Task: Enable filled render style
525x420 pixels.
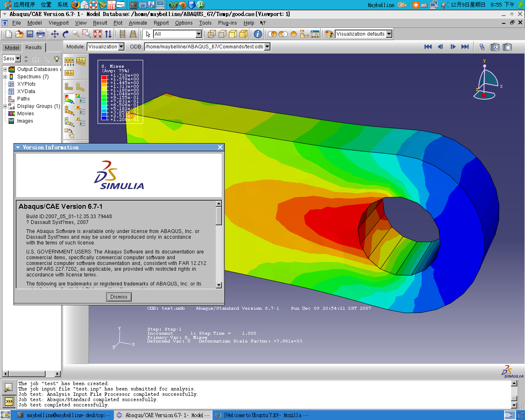Action: 233,34
